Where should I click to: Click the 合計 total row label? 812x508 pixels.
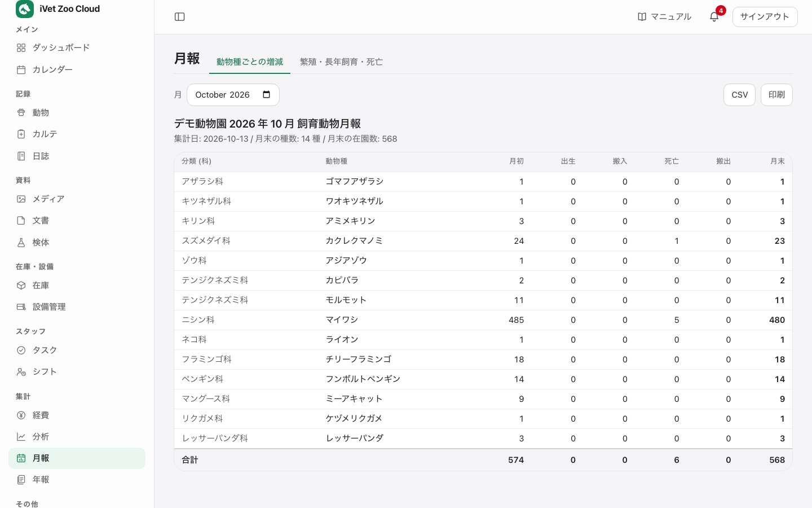click(190, 460)
